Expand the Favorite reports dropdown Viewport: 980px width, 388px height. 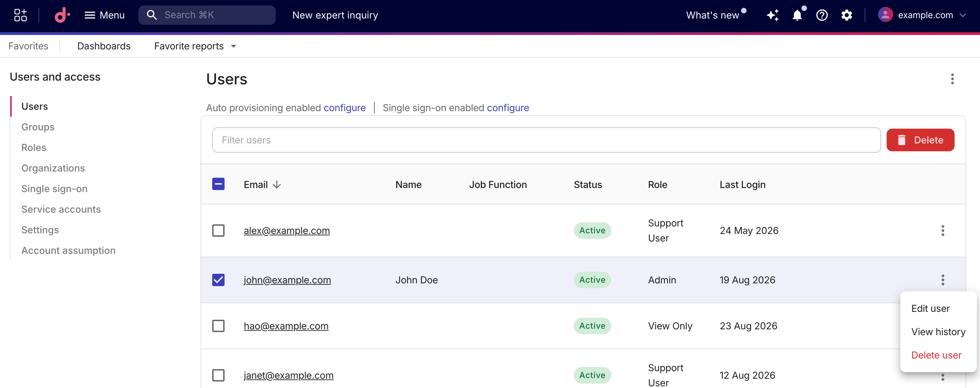point(195,46)
